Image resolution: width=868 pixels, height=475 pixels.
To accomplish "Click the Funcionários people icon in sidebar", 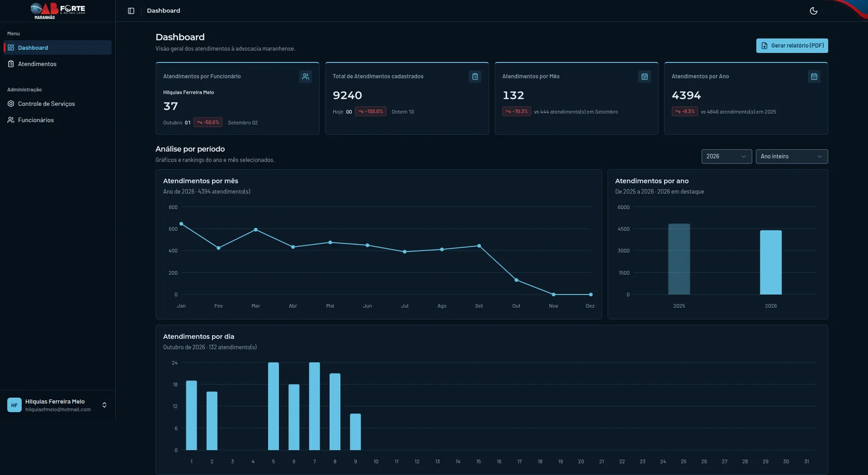I will (11, 120).
